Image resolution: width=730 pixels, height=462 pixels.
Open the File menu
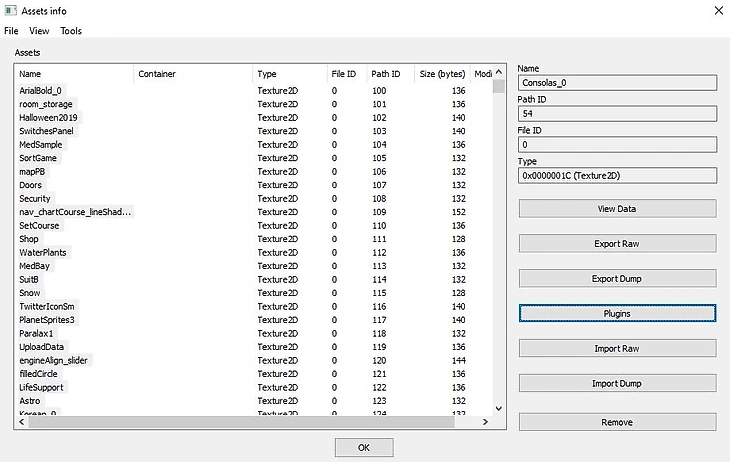[x=11, y=31]
